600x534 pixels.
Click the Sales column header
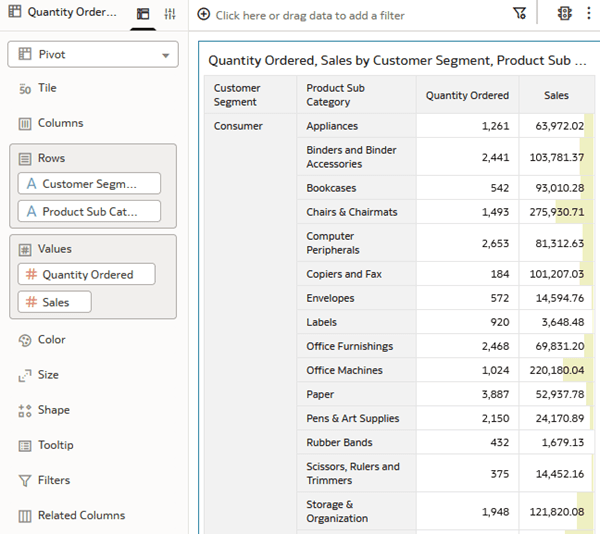[x=556, y=95]
